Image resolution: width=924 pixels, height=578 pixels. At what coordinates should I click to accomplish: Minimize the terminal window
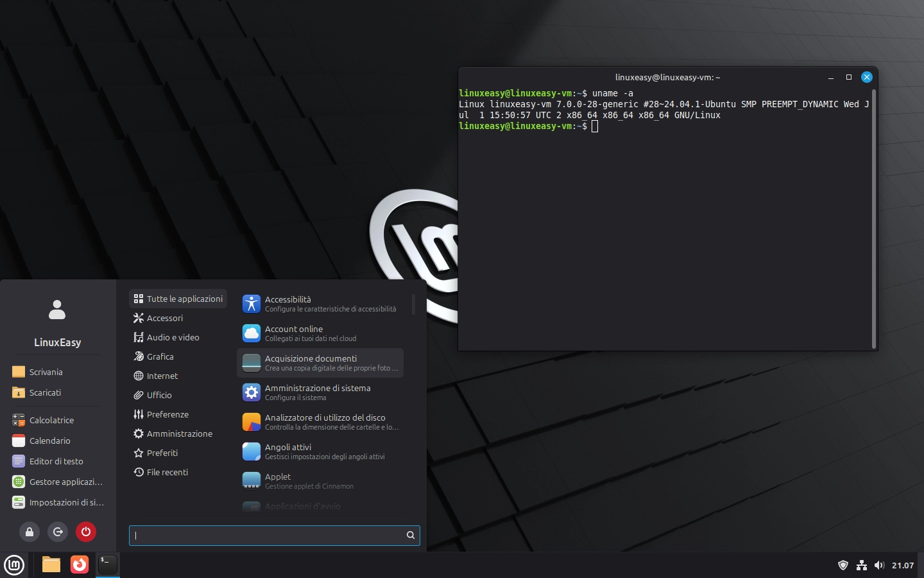[831, 77]
